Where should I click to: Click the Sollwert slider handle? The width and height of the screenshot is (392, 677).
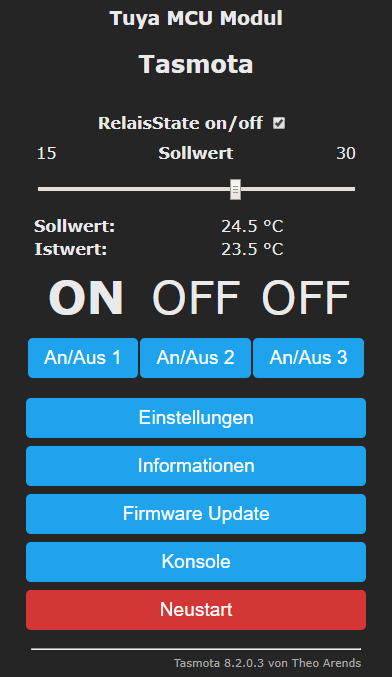235,189
